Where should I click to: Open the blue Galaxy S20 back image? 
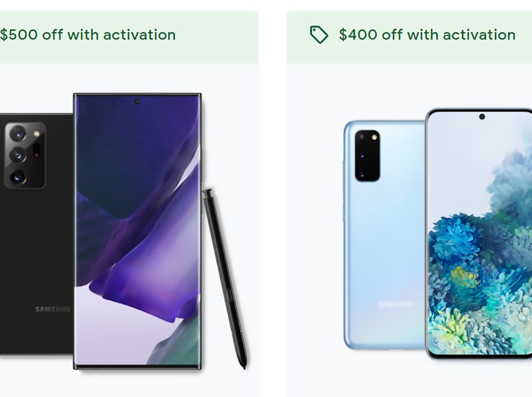[384, 234]
